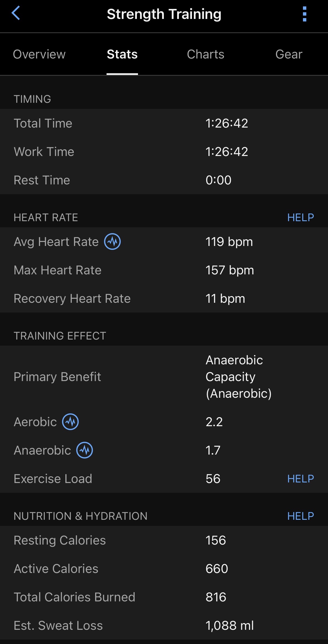Tap the Strength Training title
The height and width of the screenshot is (644, 328).
point(164,14)
